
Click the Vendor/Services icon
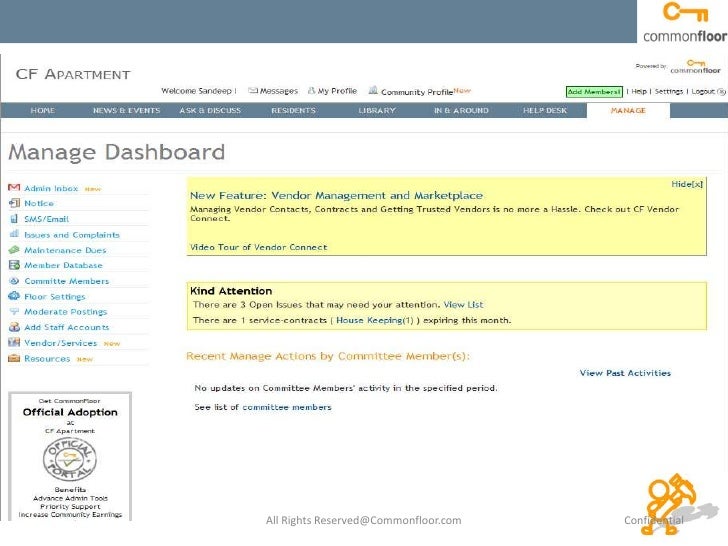[x=14, y=343]
